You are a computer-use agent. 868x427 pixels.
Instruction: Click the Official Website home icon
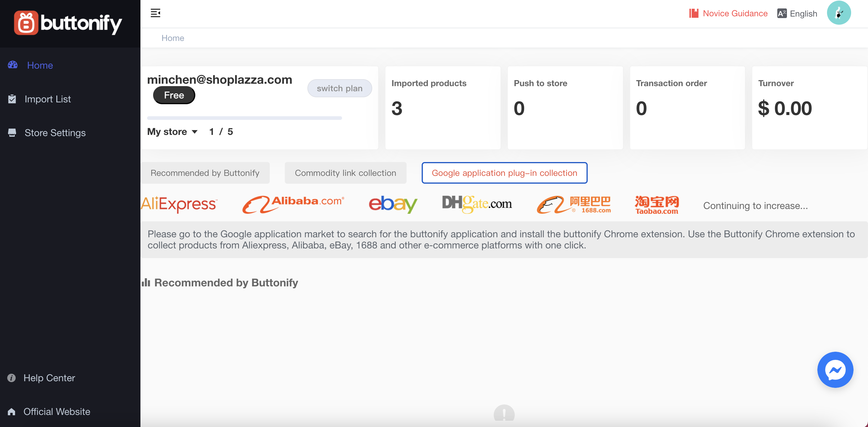tap(11, 412)
